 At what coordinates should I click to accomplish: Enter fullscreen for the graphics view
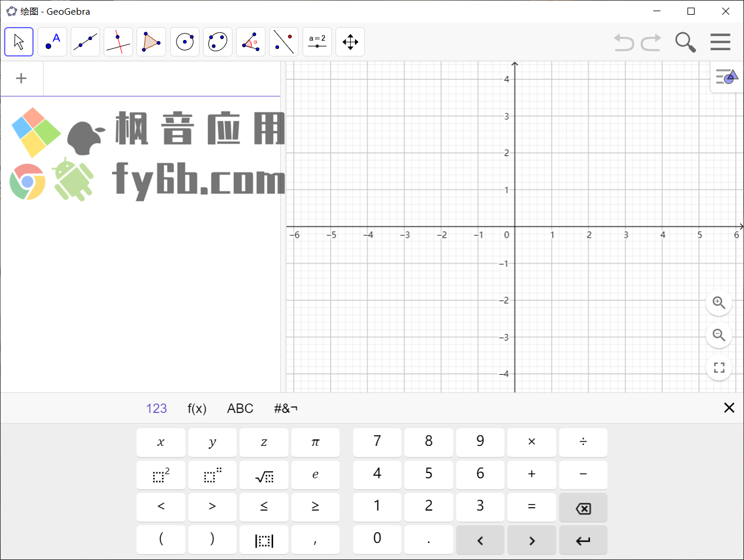719,368
